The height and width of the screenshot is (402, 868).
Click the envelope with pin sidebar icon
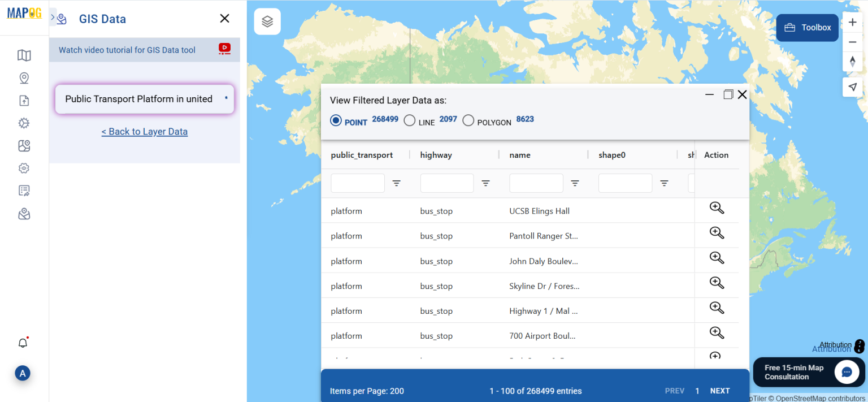[24, 213]
